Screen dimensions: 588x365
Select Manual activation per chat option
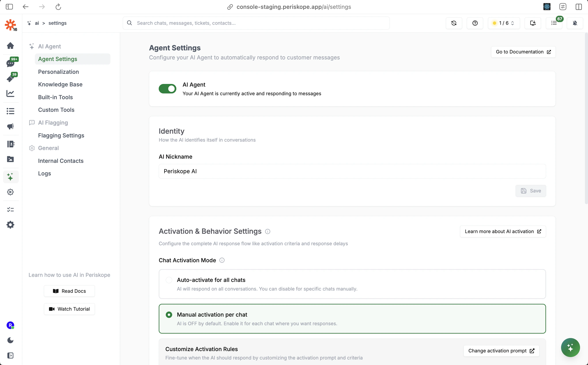pyautogui.click(x=169, y=315)
